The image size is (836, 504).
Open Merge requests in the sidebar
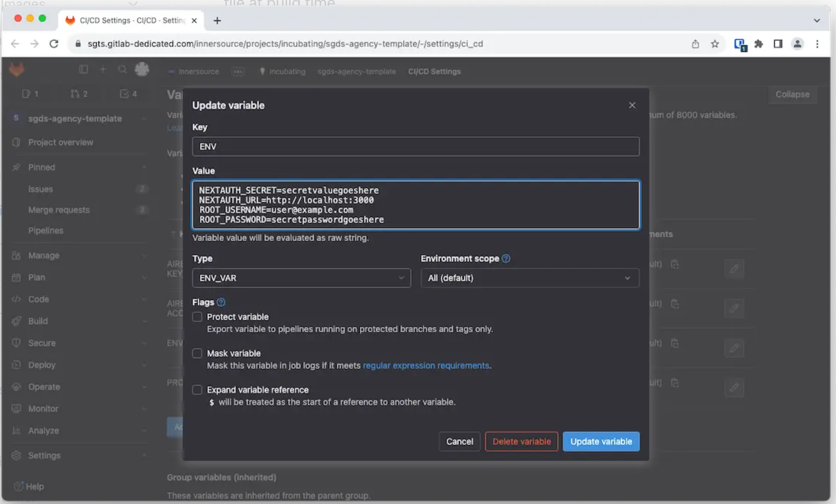59,210
